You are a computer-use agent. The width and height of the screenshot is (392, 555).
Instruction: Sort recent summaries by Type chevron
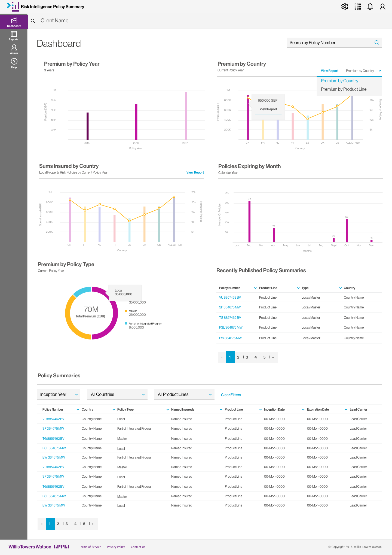click(x=341, y=288)
